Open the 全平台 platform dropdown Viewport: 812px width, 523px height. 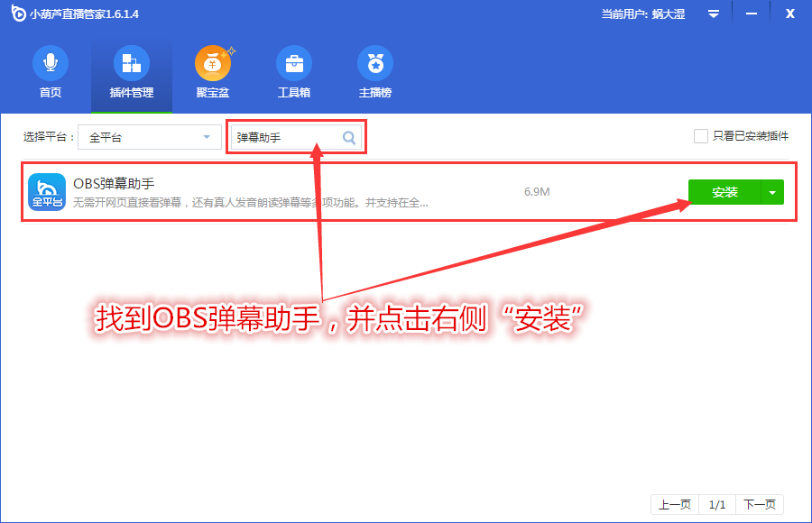149,135
